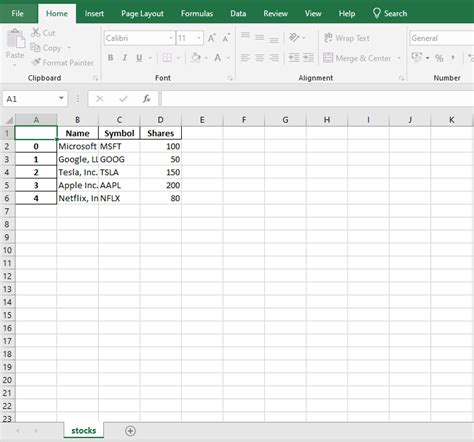
Task: Click the Borders icon
Action: (x=167, y=58)
